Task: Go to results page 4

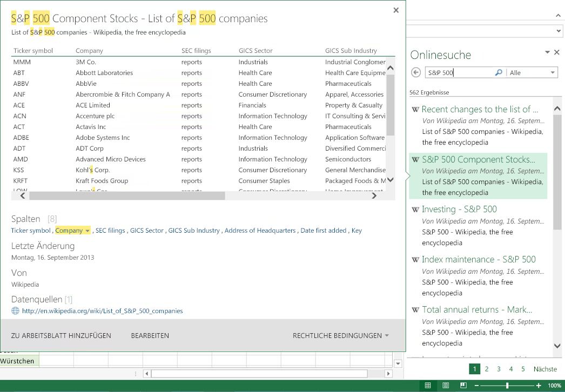Action: [x=510, y=369]
